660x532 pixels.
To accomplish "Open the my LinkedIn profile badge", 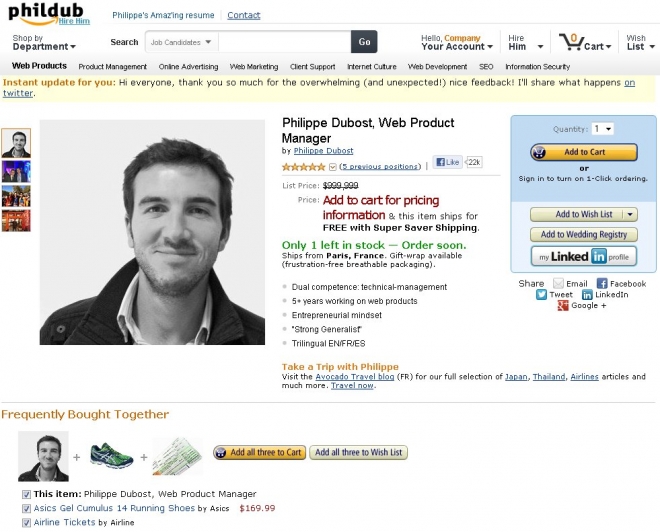I will tap(584, 256).
